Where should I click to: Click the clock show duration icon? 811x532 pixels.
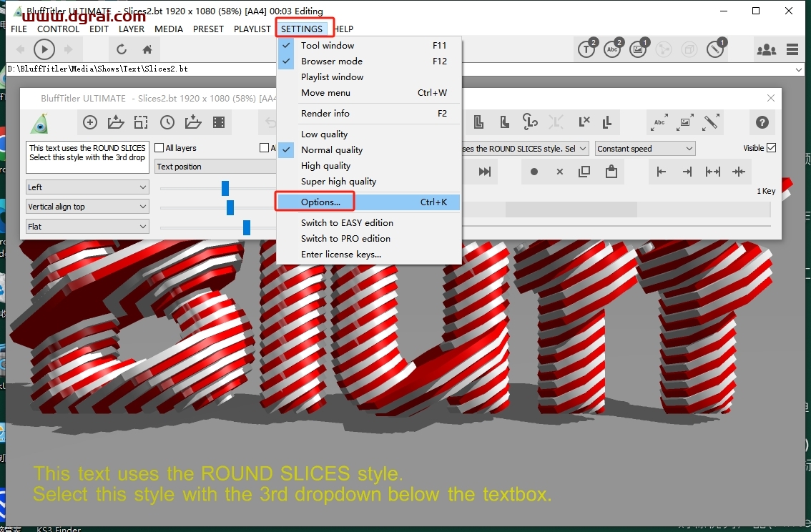pyautogui.click(x=167, y=122)
